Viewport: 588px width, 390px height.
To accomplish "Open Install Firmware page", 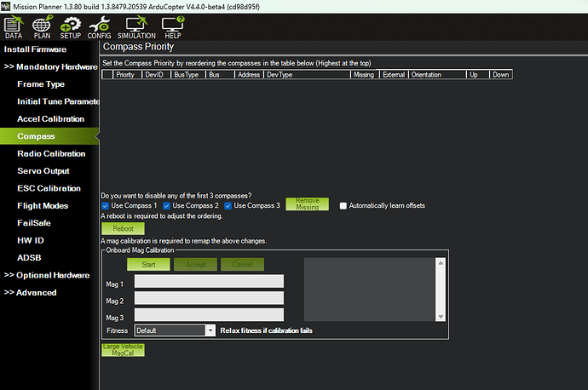I will [35, 49].
